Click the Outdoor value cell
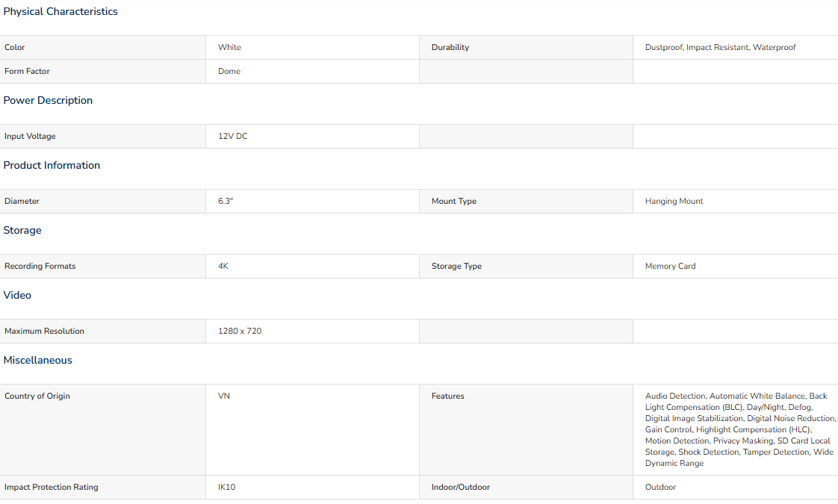 point(660,487)
